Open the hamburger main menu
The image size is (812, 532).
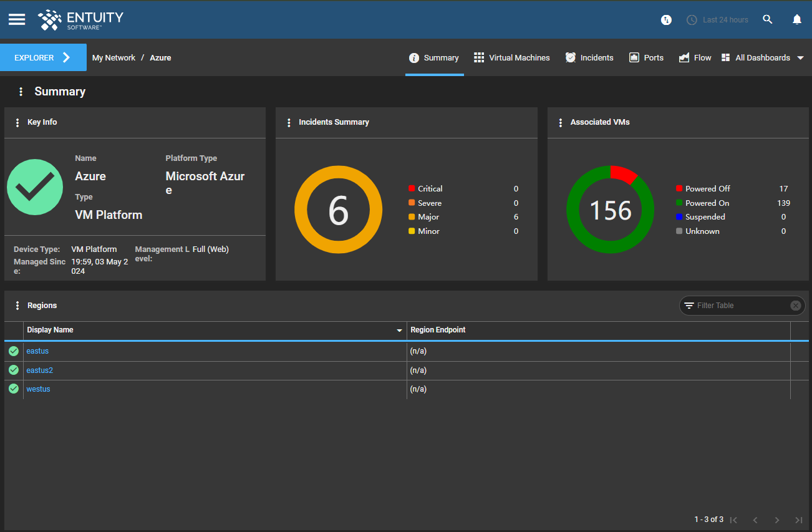17,19
